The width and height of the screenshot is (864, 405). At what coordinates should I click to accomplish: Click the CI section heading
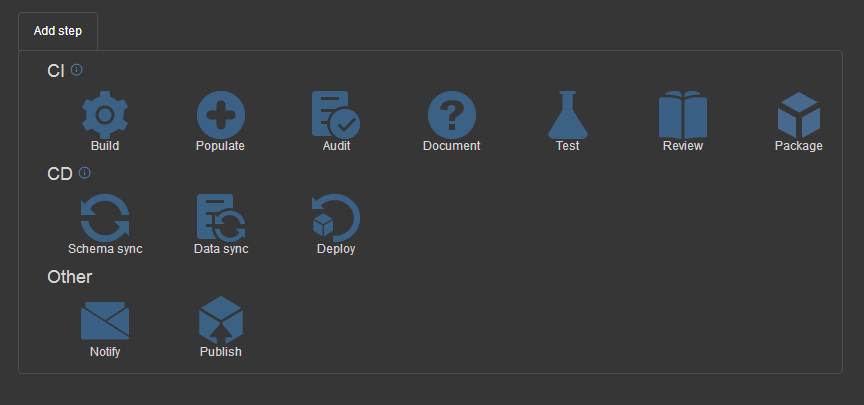pos(56,71)
